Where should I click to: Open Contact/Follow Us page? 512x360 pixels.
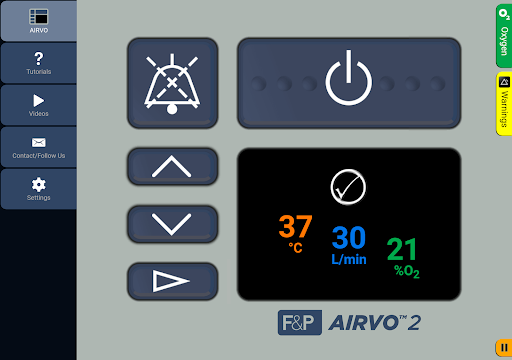[39, 147]
